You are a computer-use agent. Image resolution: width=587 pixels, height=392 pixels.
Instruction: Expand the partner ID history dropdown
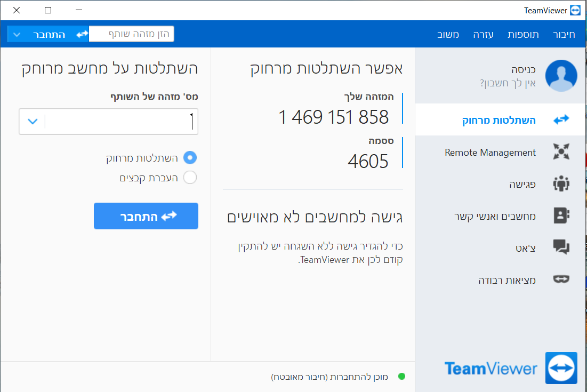tap(33, 122)
